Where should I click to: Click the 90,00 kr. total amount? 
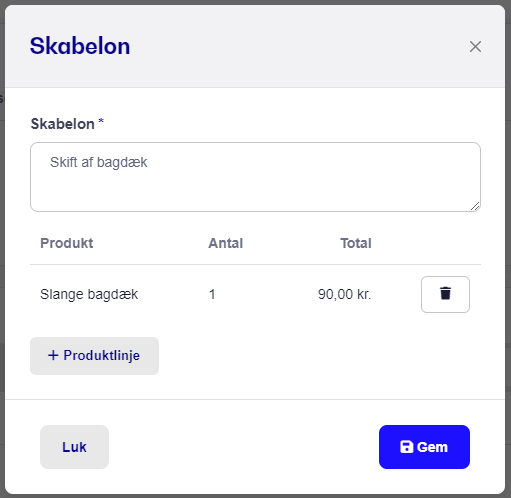[x=344, y=294]
